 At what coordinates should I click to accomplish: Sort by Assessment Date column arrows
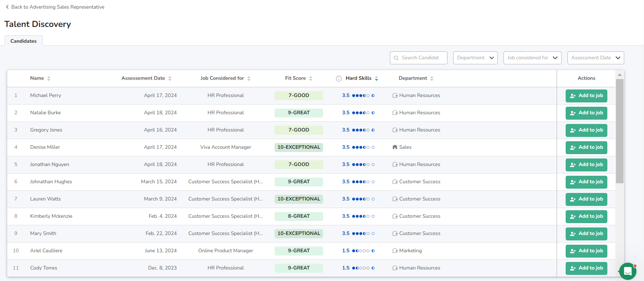[170, 78]
